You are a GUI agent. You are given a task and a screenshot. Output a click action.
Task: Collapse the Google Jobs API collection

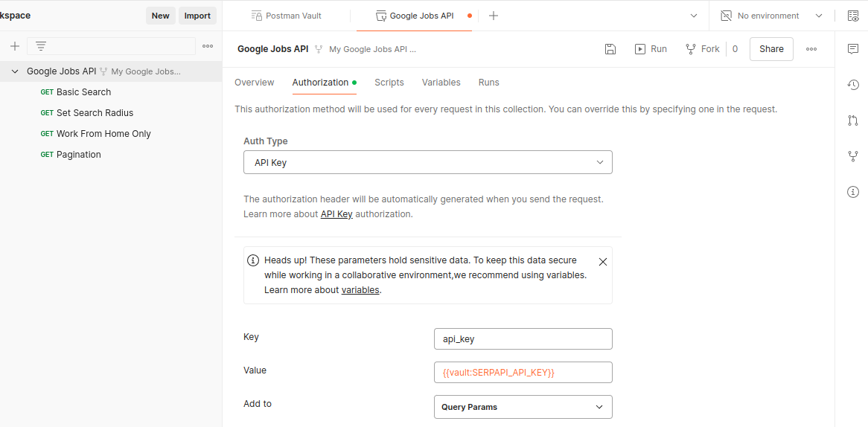[x=15, y=71]
